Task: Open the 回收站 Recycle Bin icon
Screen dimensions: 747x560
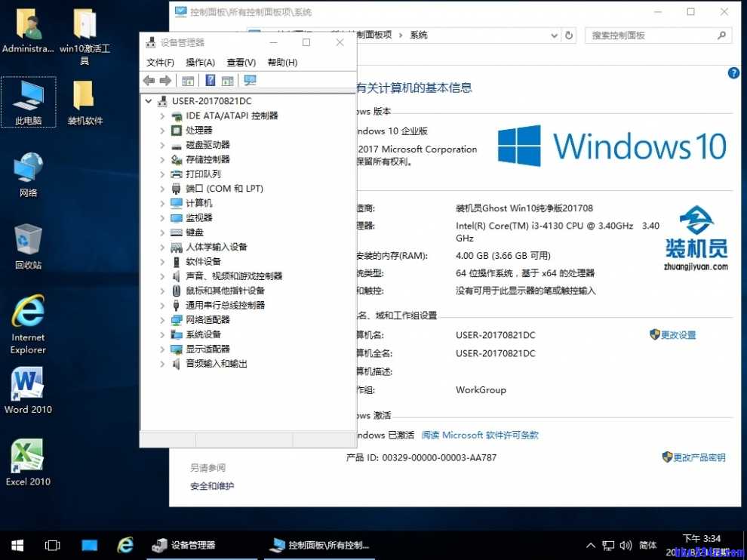Action: click(27, 234)
